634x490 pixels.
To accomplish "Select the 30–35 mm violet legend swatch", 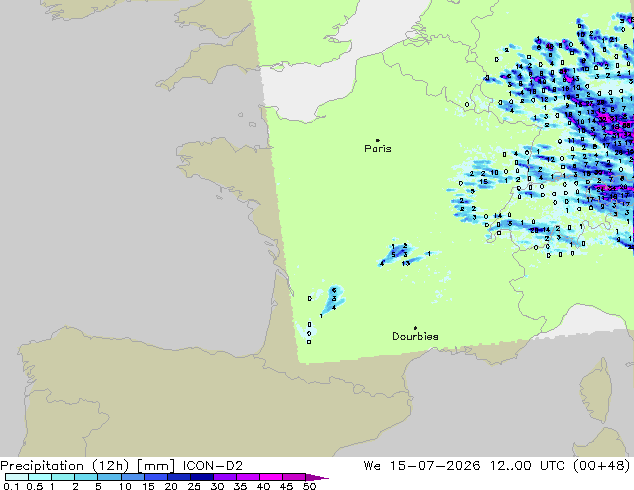I will coord(225,477).
